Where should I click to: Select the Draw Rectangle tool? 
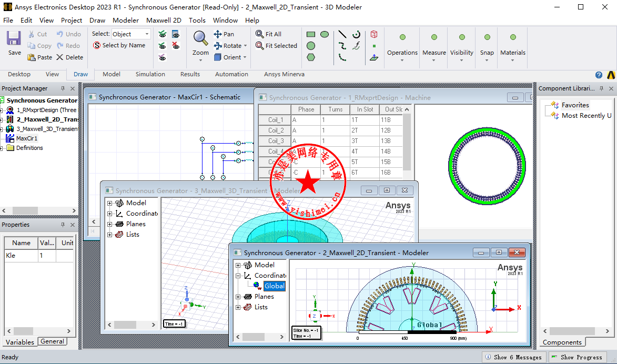(311, 35)
